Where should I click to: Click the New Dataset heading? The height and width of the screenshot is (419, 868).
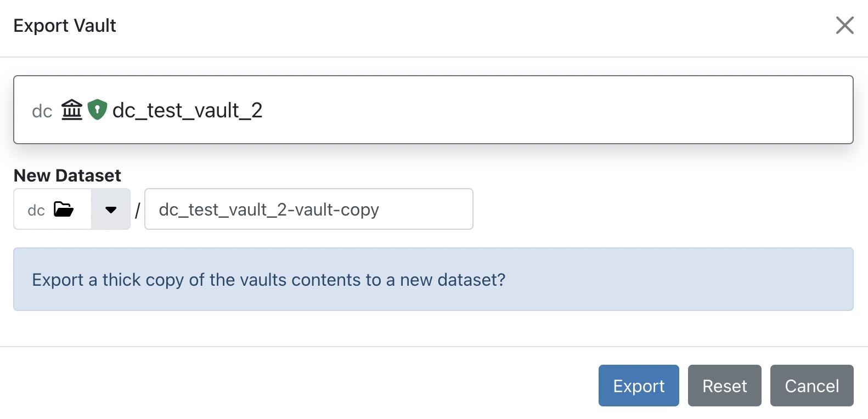pos(67,175)
